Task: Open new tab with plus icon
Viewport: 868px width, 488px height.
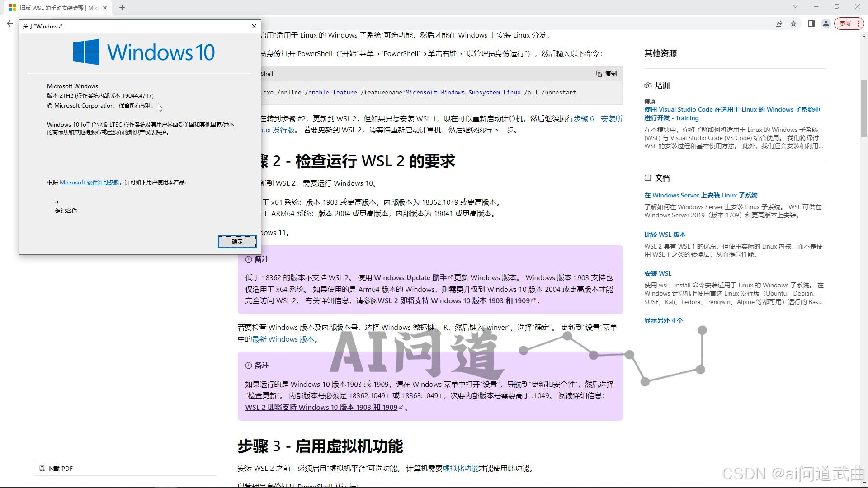Action: [122, 8]
